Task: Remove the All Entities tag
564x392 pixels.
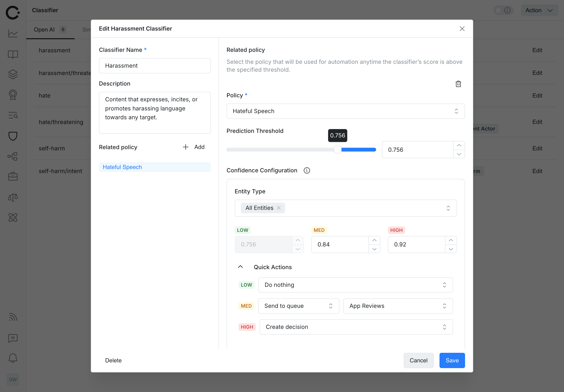Action: point(279,208)
